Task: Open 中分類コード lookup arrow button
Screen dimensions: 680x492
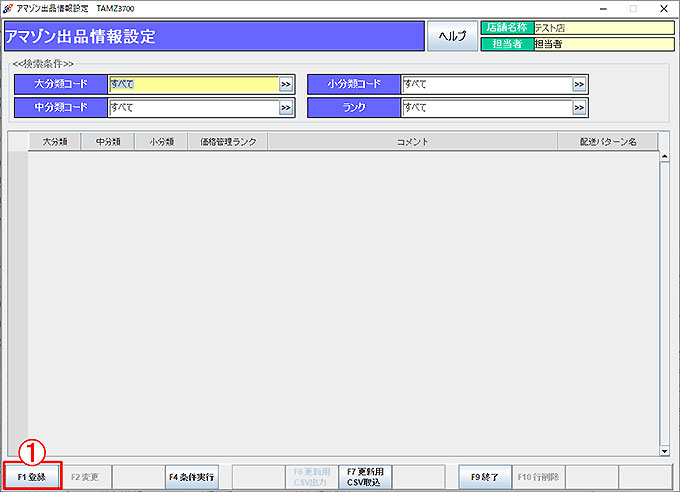Action: click(286, 108)
